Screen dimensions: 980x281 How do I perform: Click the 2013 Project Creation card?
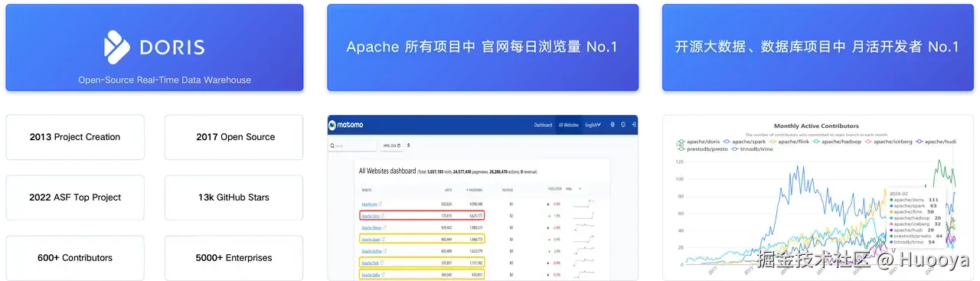pos(75,137)
